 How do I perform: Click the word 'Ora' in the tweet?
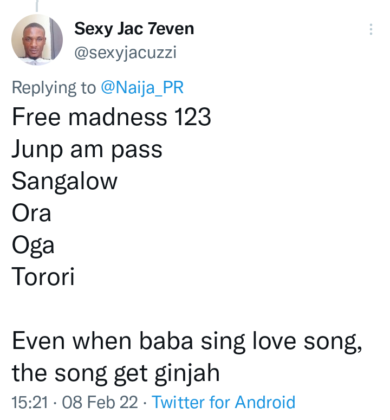[x=32, y=213]
